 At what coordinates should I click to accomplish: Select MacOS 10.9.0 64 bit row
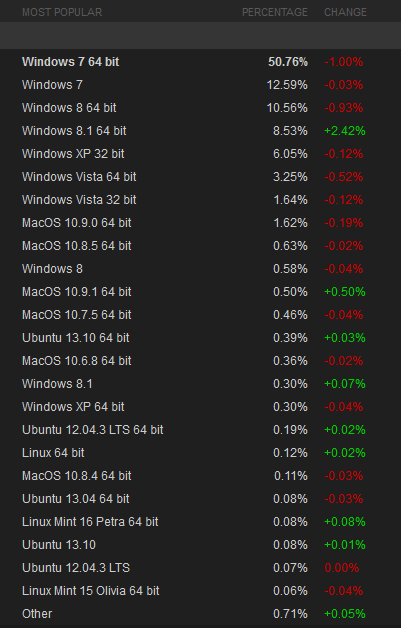[x=200, y=223]
